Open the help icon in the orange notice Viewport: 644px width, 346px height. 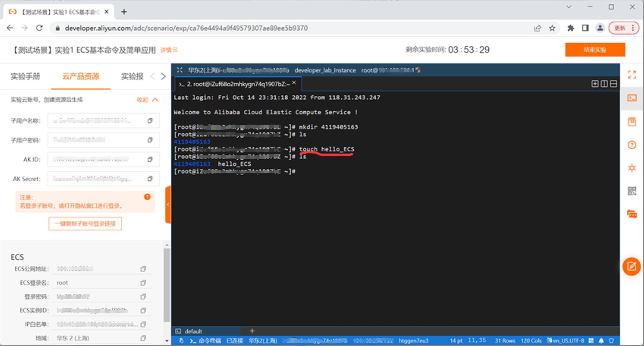[147, 197]
